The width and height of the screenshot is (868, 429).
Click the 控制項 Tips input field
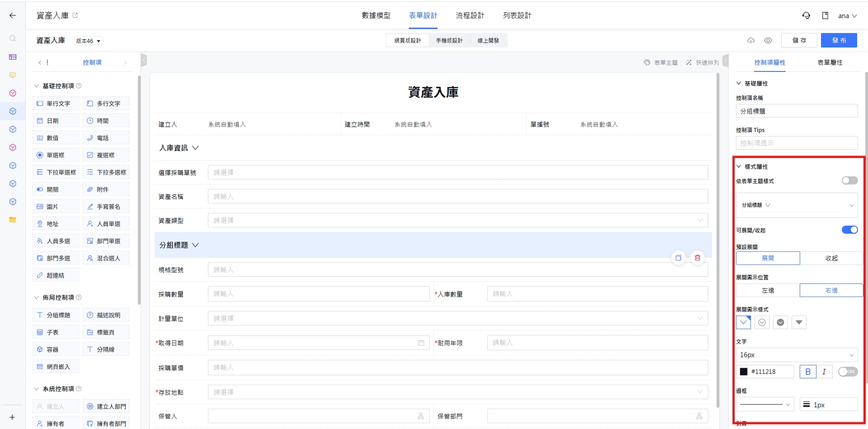[797, 143]
